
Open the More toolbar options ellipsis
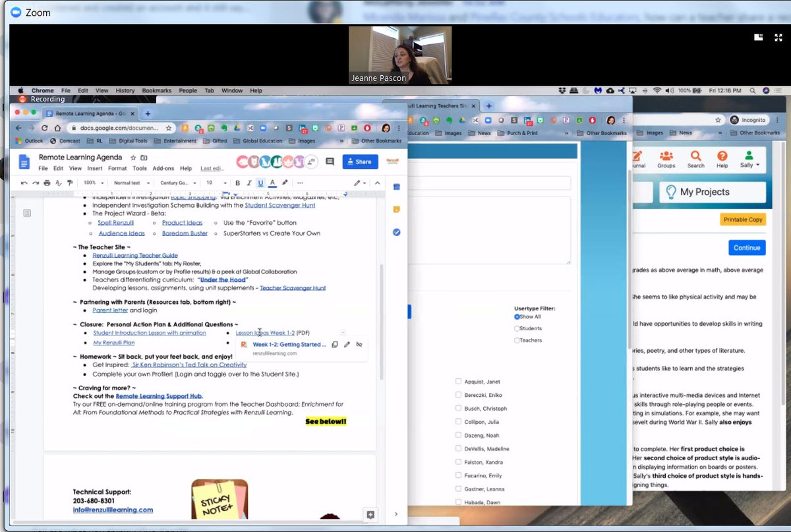(x=300, y=183)
